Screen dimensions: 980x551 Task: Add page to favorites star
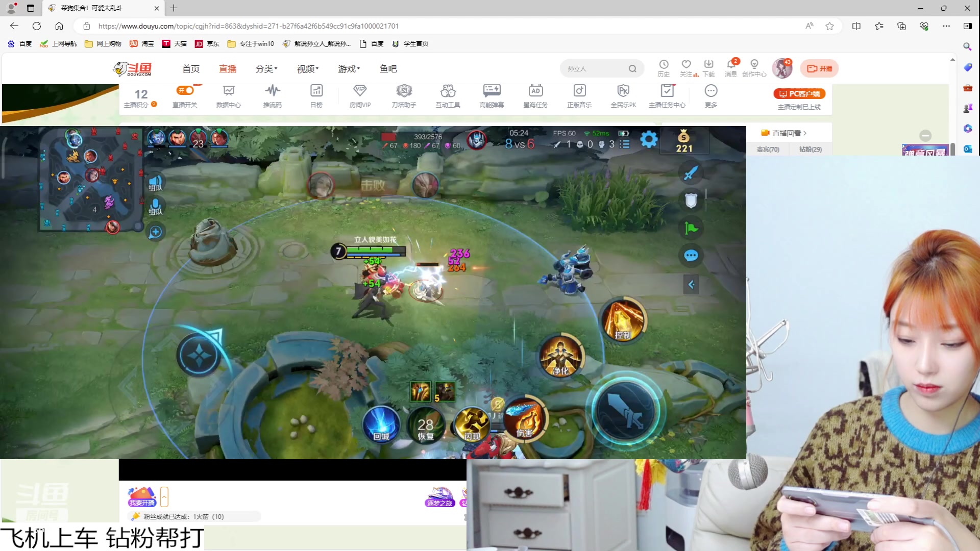[x=829, y=26]
